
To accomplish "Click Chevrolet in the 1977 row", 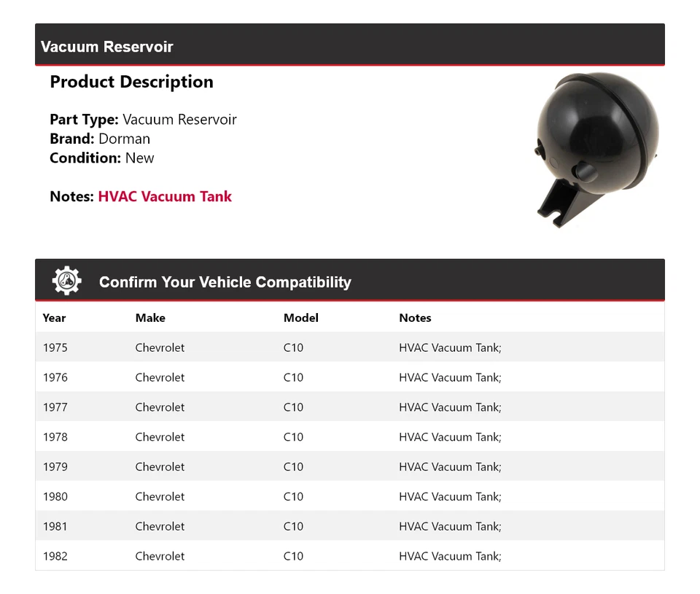I will (x=160, y=407).
